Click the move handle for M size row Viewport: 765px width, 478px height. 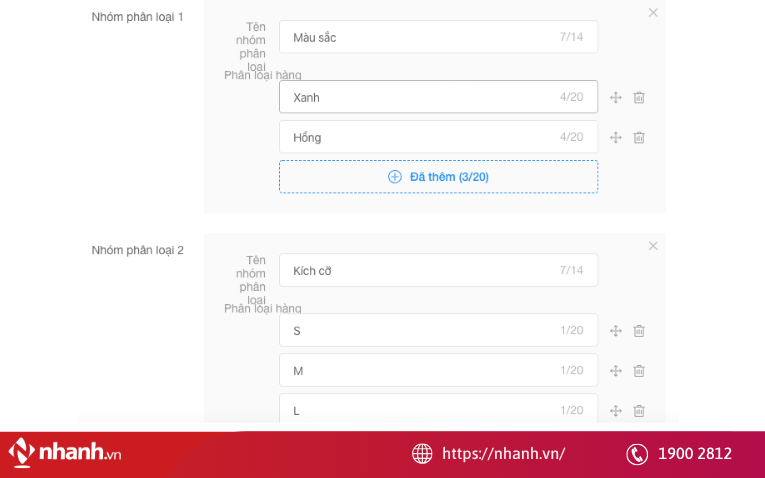pyautogui.click(x=616, y=371)
